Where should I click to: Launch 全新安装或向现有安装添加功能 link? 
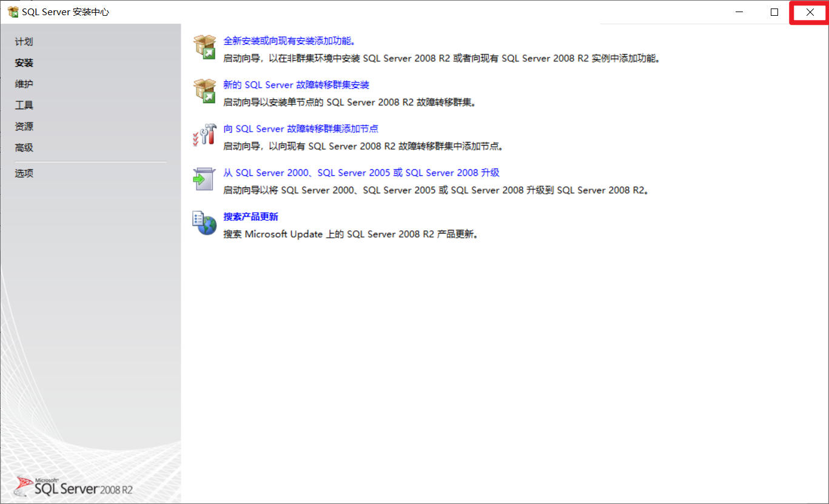[289, 41]
